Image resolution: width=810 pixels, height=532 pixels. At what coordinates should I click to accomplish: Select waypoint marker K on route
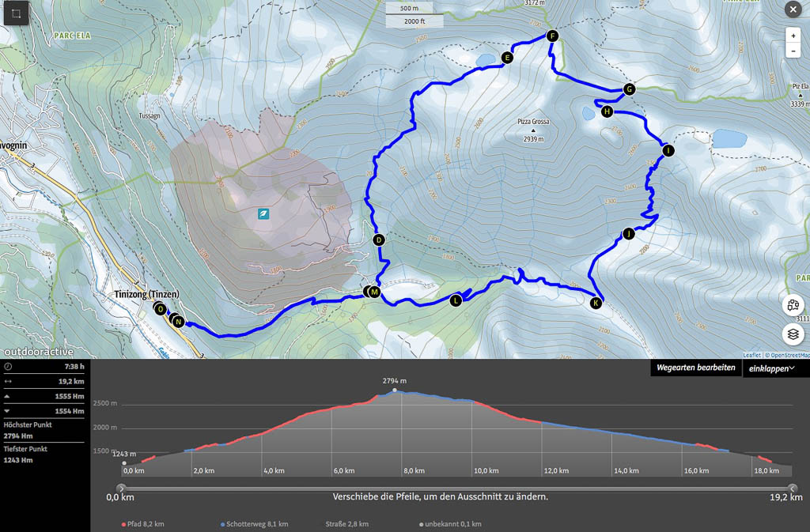[596, 303]
